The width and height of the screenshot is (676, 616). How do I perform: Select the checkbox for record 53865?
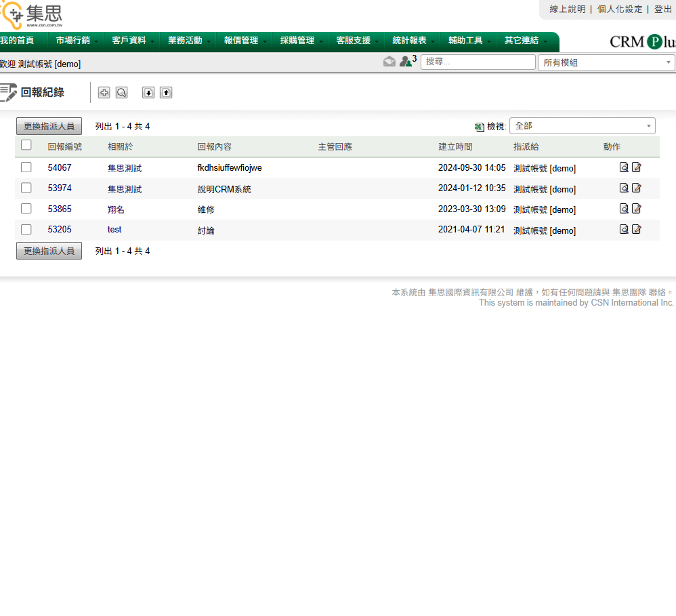pos(26,209)
